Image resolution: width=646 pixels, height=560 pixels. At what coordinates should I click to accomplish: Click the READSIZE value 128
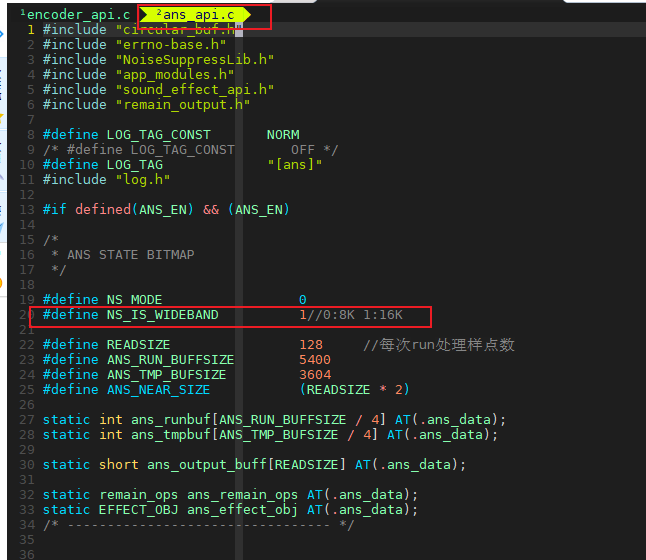pyautogui.click(x=311, y=345)
